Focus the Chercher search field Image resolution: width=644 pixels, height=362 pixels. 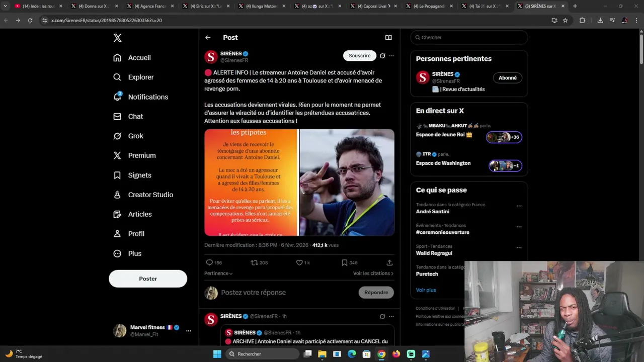469,38
